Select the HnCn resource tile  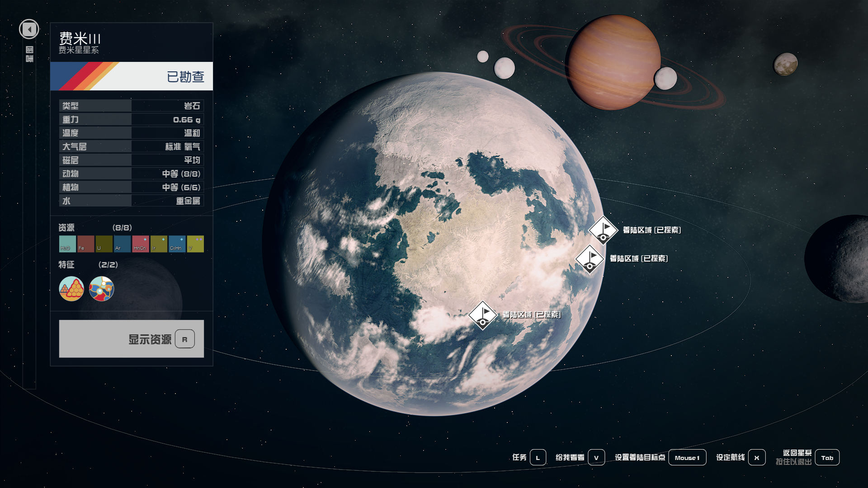tap(141, 244)
